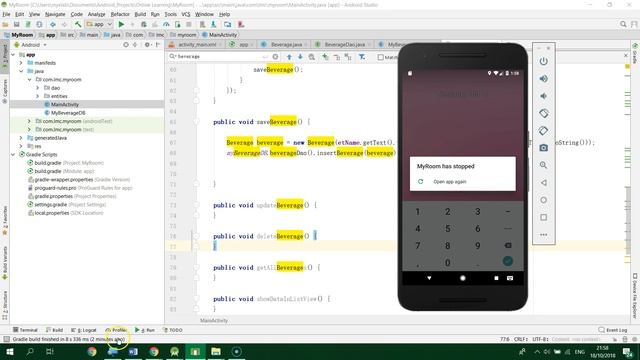640x360 pixels.
Task: Click the emulator Home circle control
Action: [543, 200]
